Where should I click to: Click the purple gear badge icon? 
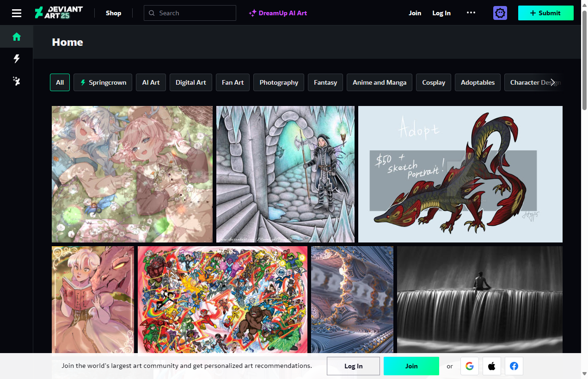[x=500, y=13]
